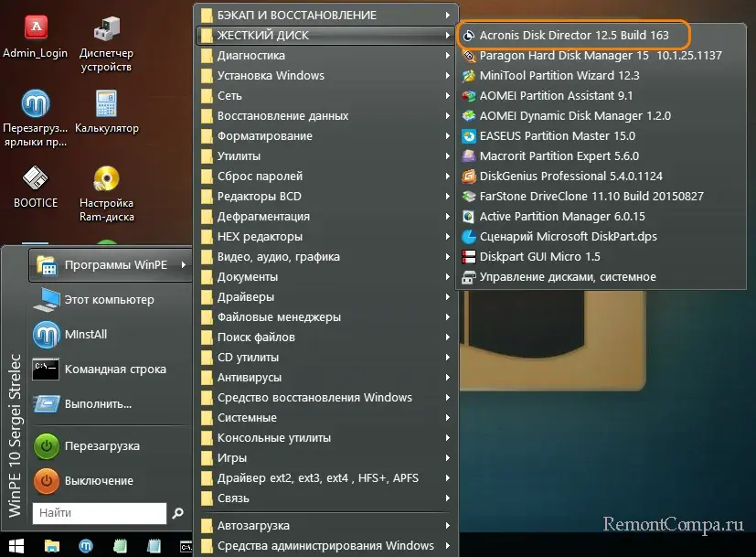The image size is (756, 557).
Task: Open the Средство восстановления Windows folder
Action: 326,398
